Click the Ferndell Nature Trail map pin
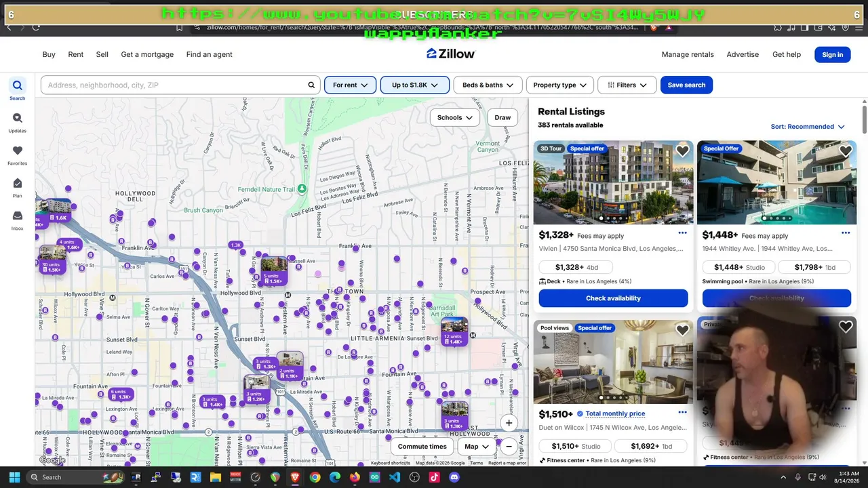 coord(302,189)
